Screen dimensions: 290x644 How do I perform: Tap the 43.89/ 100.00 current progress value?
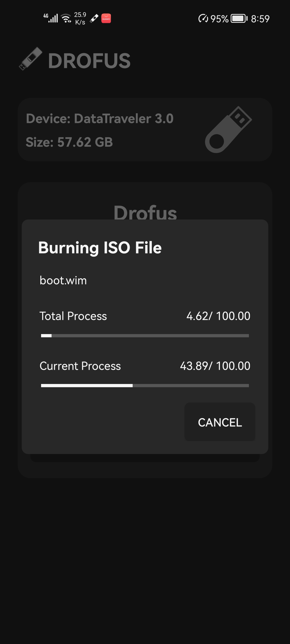(215, 366)
